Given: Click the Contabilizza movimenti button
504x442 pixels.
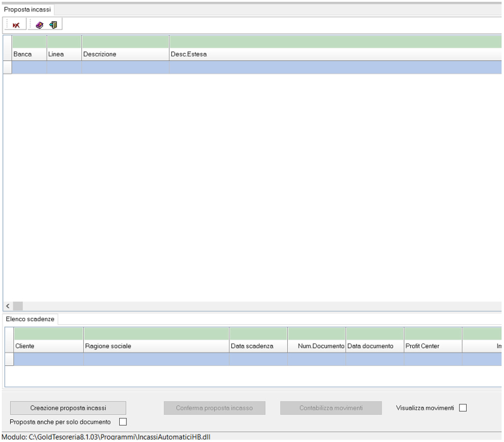Looking at the screenshot, I should [x=331, y=408].
